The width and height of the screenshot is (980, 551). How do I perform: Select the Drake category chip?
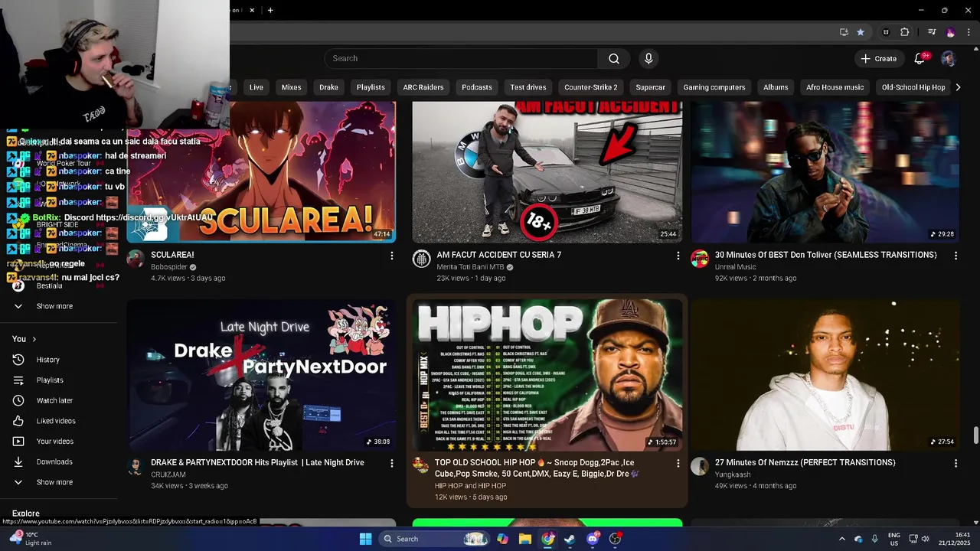[328, 87]
